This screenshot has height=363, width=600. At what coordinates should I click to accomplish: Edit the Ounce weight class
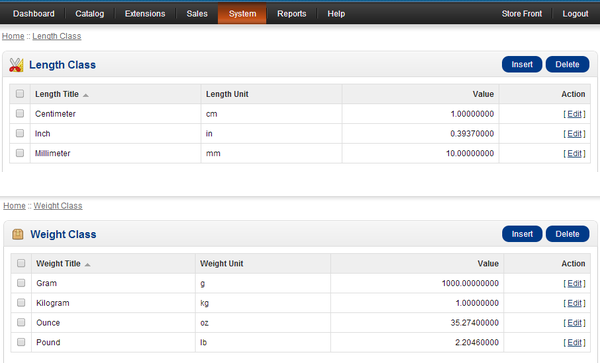pyautogui.click(x=574, y=323)
